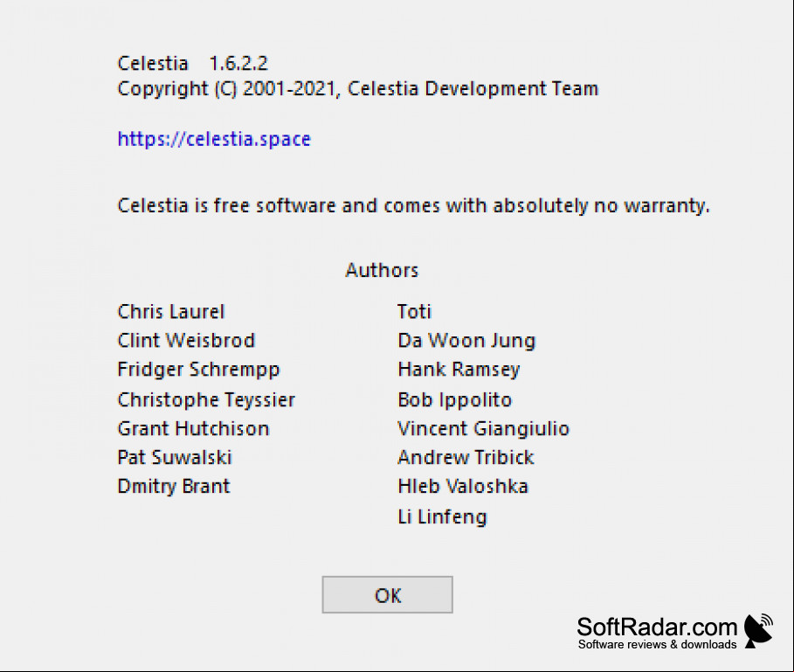This screenshot has width=794, height=672.
Task: Select author name Bob Ippolito
Action: pyautogui.click(x=455, y=400)
